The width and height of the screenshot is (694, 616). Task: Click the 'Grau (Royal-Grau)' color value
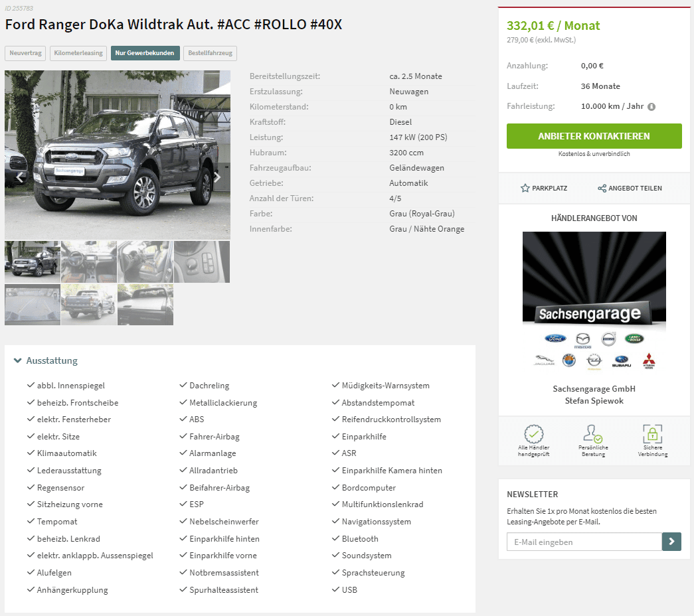click(422, 214)
